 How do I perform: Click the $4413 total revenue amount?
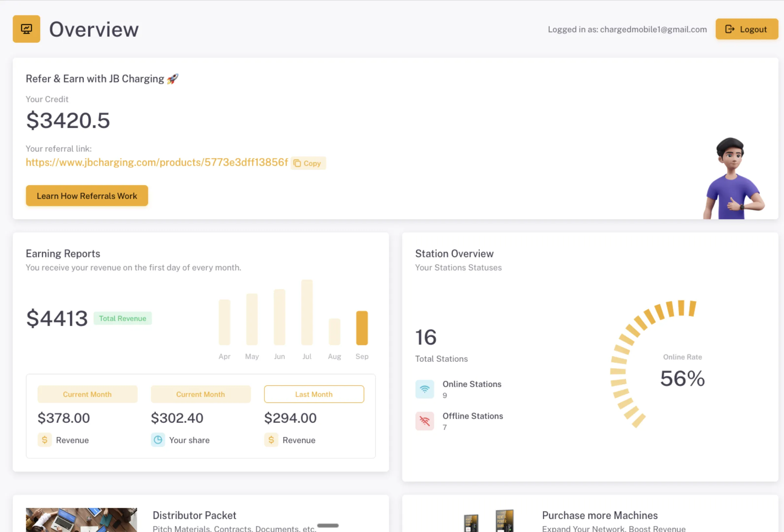pos(57,318)
